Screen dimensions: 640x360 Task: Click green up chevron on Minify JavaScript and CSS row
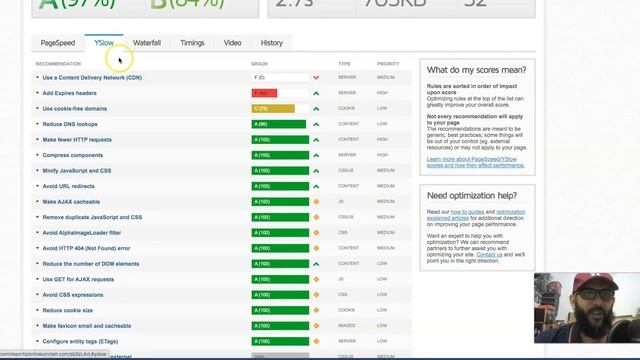click(316, 171)
